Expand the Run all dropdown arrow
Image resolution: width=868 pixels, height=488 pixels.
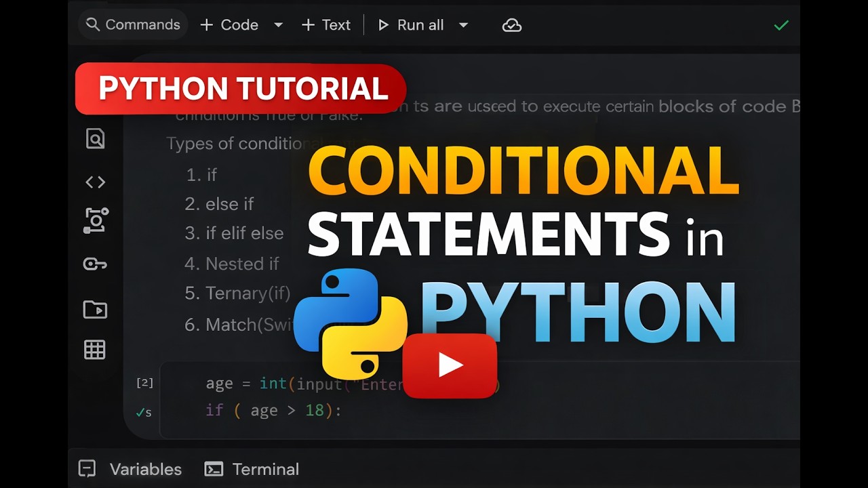[x=463, y=25]
